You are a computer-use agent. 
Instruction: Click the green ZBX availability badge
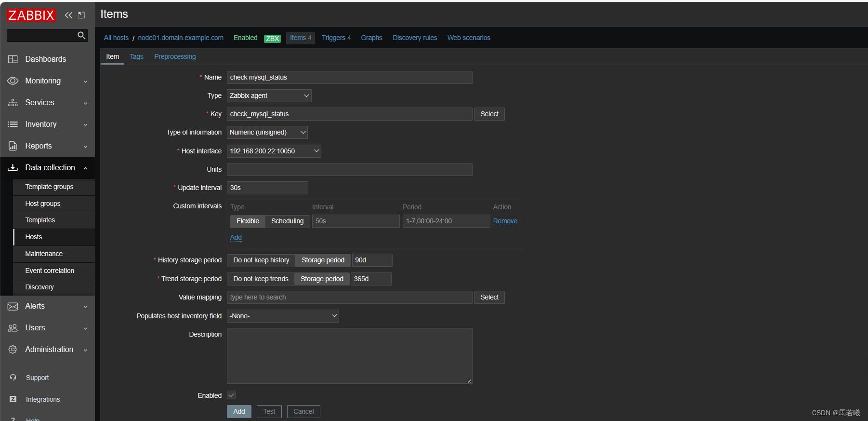(x=272, y=39)
